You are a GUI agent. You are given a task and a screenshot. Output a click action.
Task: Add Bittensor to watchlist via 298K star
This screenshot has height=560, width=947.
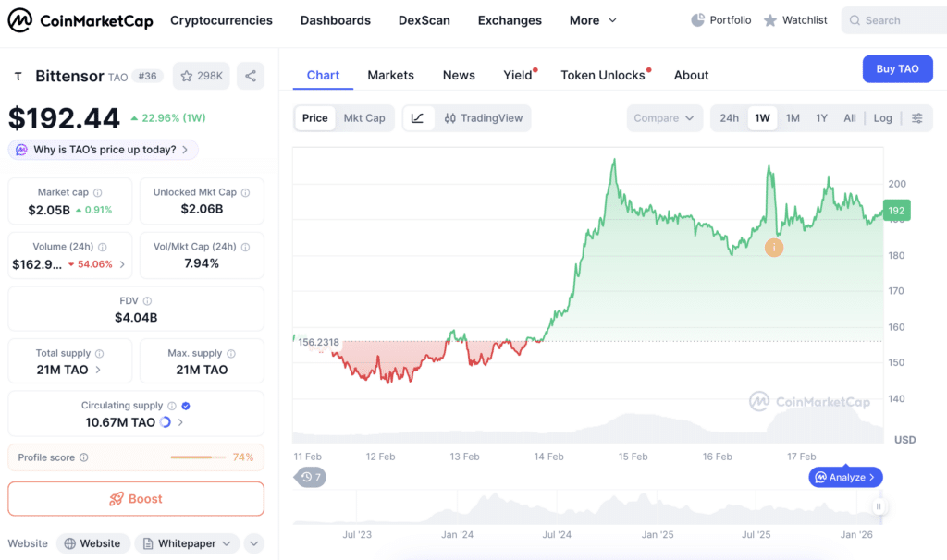(x=202, y=76)
